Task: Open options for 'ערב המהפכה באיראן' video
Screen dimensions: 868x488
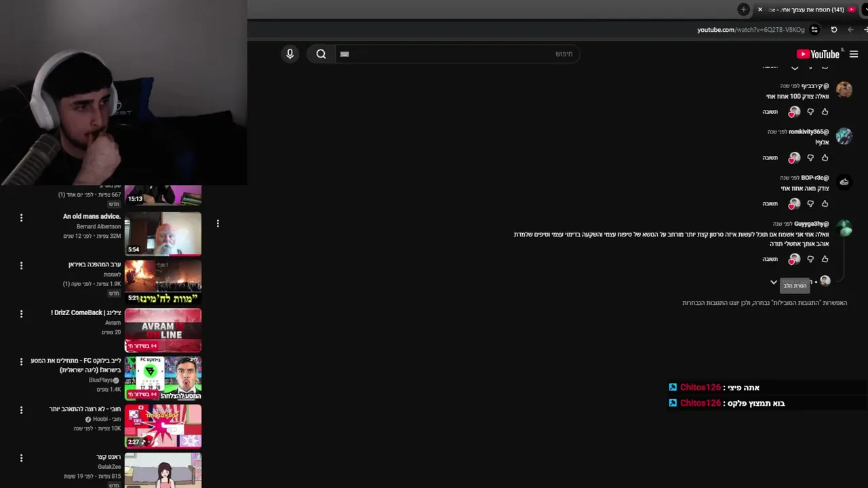Action: point(21,266)
